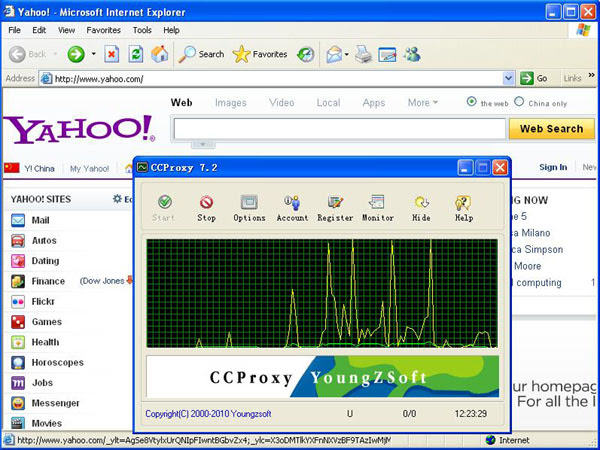Click the Yahoo Jobs icon
The image size is (600, 450).
18,383
